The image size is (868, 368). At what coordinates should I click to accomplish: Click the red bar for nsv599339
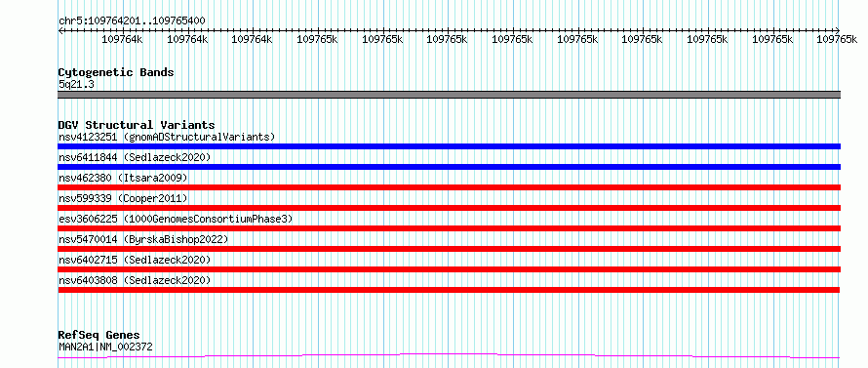[449, 208]
